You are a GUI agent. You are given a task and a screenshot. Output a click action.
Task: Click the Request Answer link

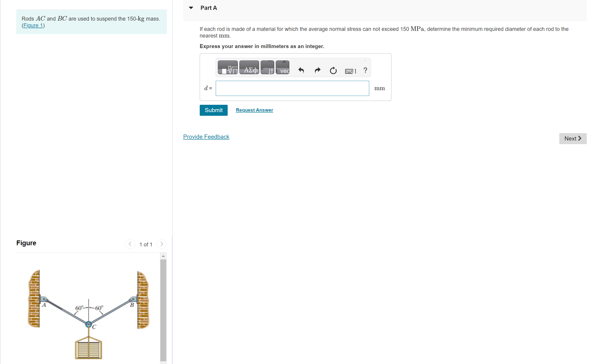click(x=254, y=110)
